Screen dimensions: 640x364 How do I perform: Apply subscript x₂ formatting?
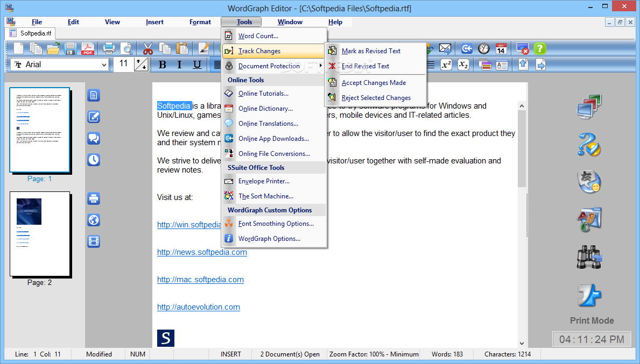pos(463,65)
